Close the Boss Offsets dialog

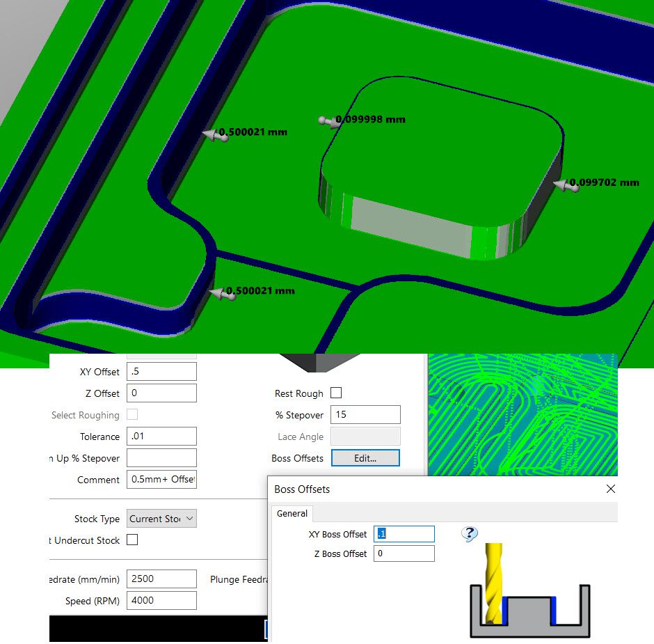click(610, 489)
